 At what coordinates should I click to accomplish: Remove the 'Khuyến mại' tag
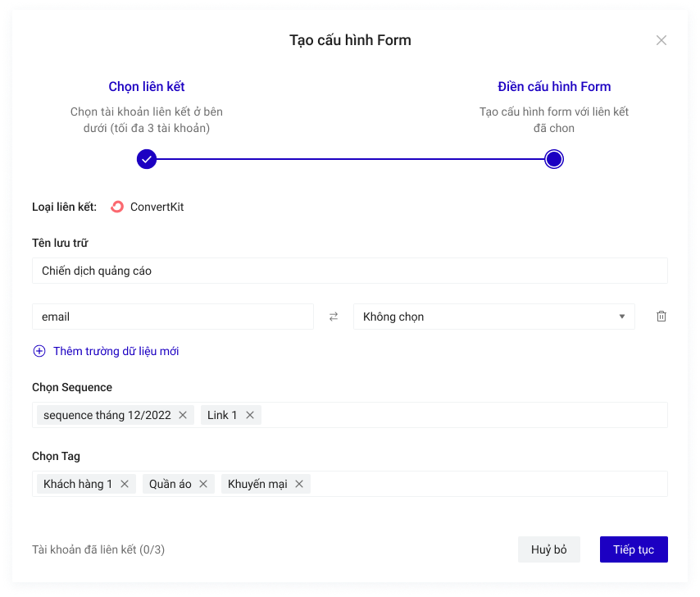tap(299, 484)
